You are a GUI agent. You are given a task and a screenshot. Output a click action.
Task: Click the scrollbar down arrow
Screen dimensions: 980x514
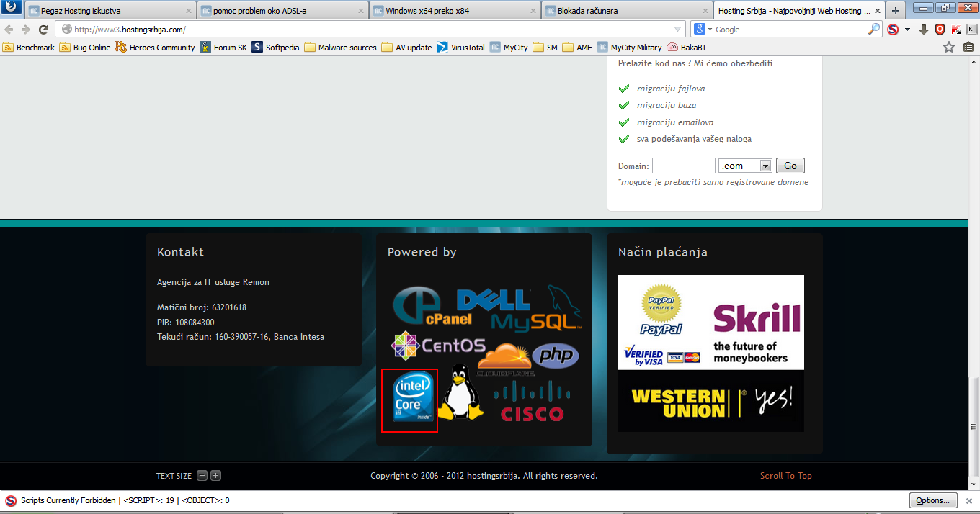pos(974,483)
